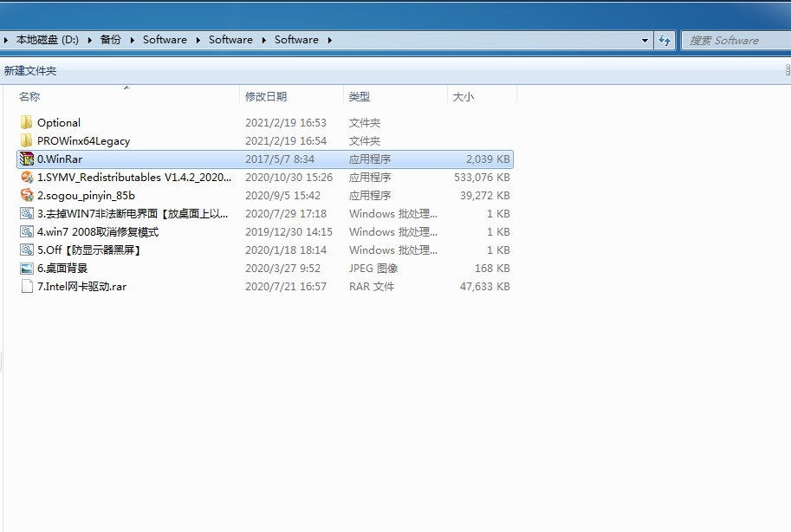Click the sogou_pinyin_85b installer icon

pyautogui.click(x=26, y=196)
